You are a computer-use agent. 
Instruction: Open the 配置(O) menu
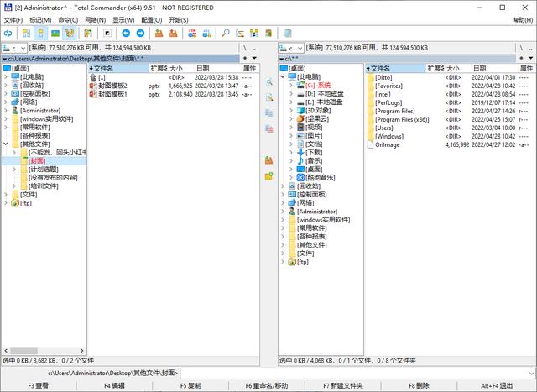(x=152, y=20)
